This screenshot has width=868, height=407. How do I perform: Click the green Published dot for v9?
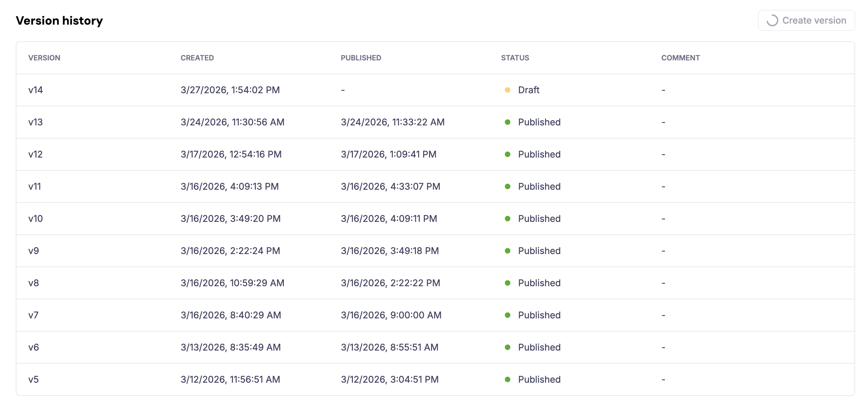point(508,250)
